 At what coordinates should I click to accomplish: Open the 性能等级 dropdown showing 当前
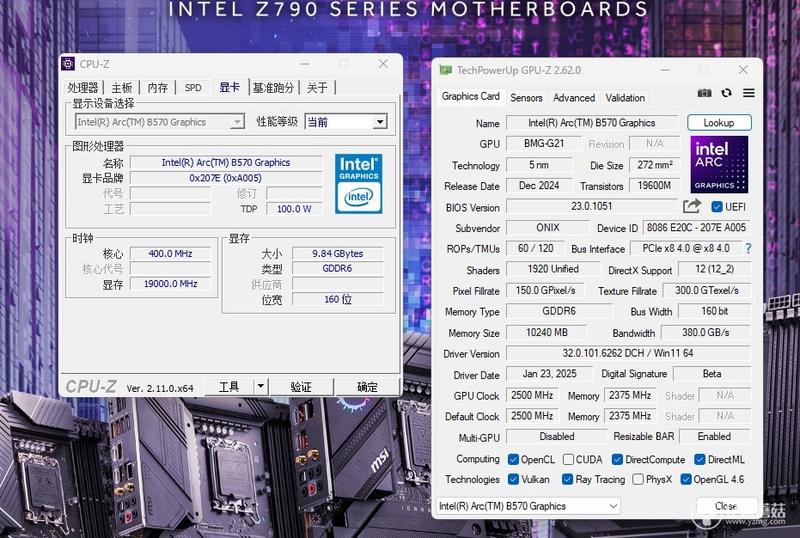[x=346, y=122]
